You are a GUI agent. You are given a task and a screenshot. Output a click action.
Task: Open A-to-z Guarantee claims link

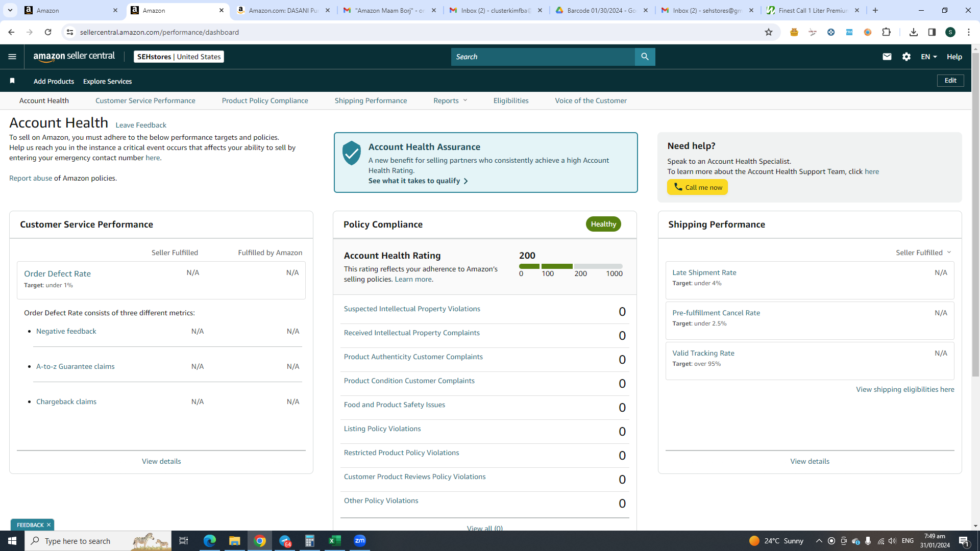[76, 366]
